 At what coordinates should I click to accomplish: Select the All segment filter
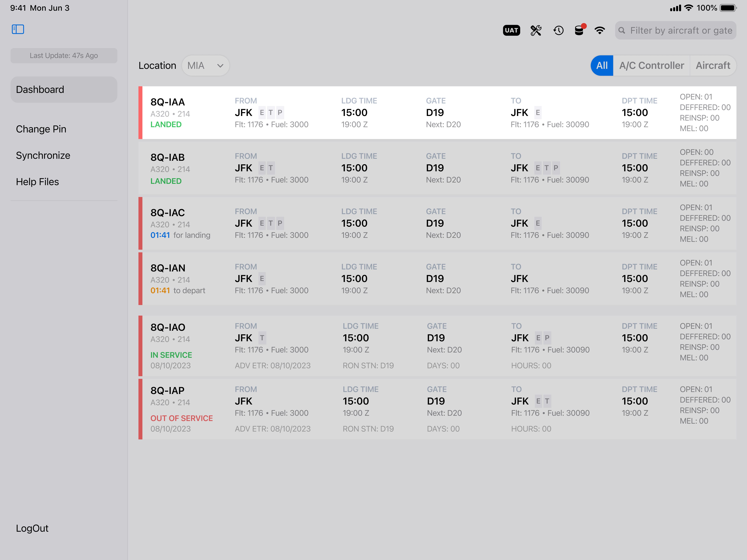click(602, 66)
